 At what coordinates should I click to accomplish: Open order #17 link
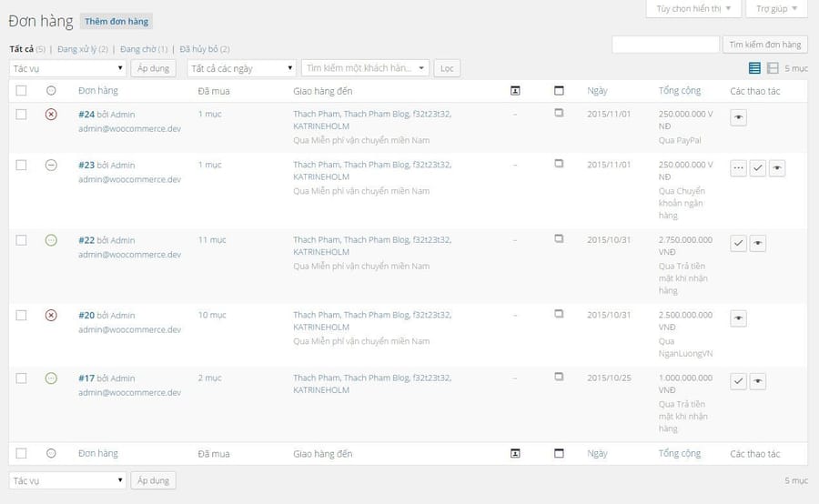(86, 378)
